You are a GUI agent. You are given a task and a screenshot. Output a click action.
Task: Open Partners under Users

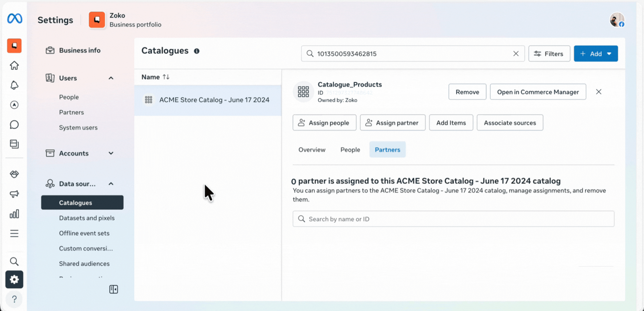pyautogui.click(x=71, y=112)
